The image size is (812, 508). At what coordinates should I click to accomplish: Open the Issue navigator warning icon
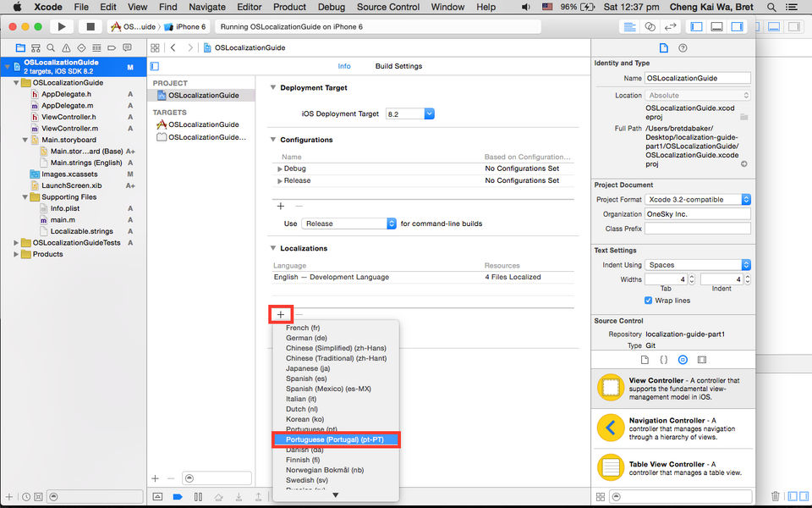pos(66,47)
